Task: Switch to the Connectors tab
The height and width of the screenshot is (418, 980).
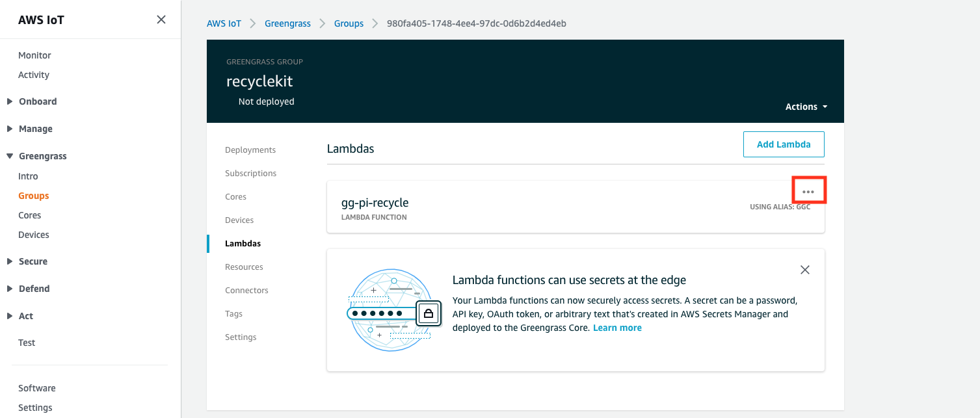Action: click(246, 291)
